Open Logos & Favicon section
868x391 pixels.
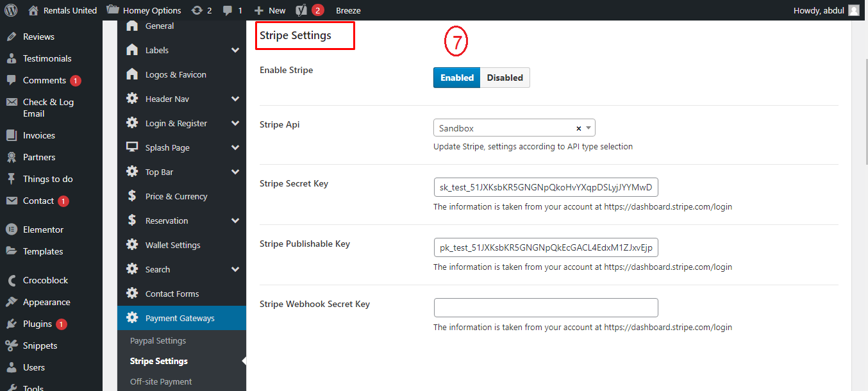pyautogui.click(x=182, y=74)
